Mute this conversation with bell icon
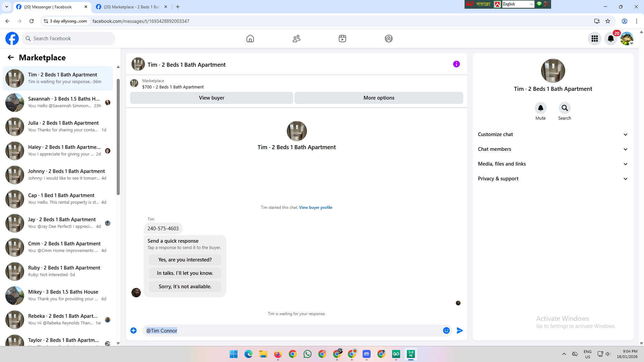 coord(540,108)
